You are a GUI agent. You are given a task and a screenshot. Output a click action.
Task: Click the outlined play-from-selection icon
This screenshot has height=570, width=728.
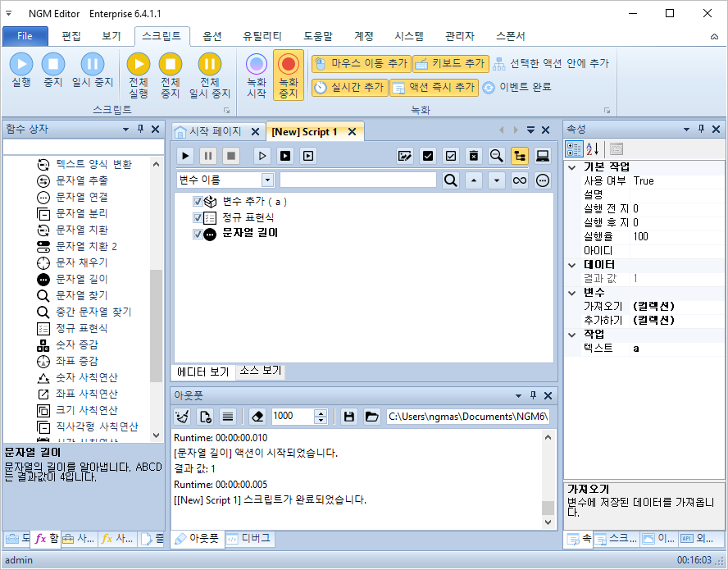[x=262, y=156]
